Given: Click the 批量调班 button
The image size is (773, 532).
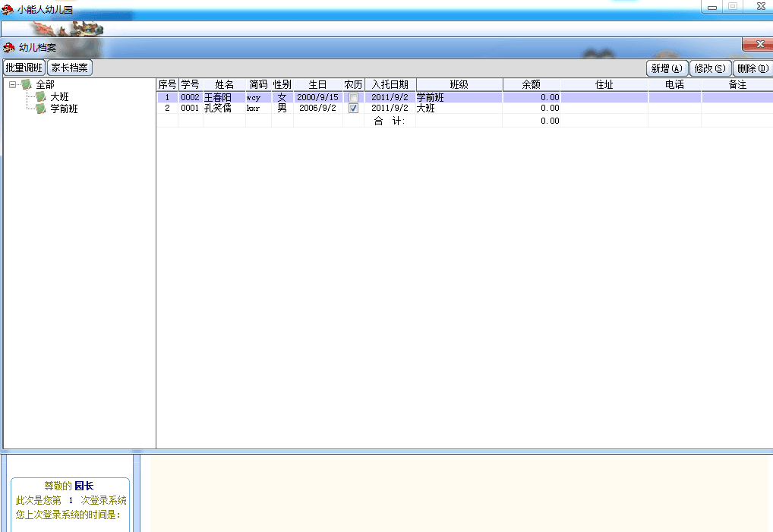Looking at the screenshot, I should (x=24, y=68).
